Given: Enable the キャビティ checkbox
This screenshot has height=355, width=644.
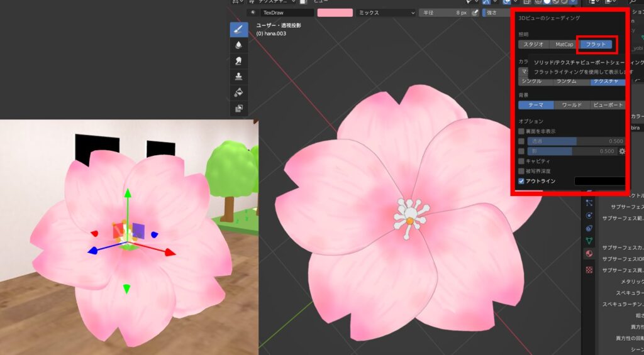Looking at the screenshot, I should (521, 161).
